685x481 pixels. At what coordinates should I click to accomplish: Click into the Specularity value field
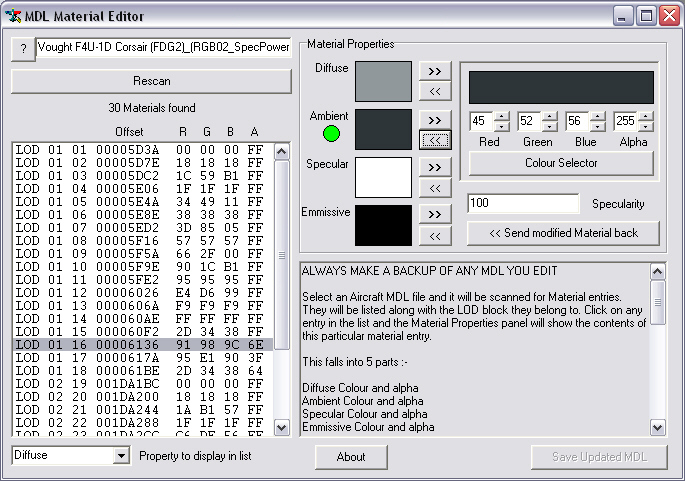click(522, 204)
